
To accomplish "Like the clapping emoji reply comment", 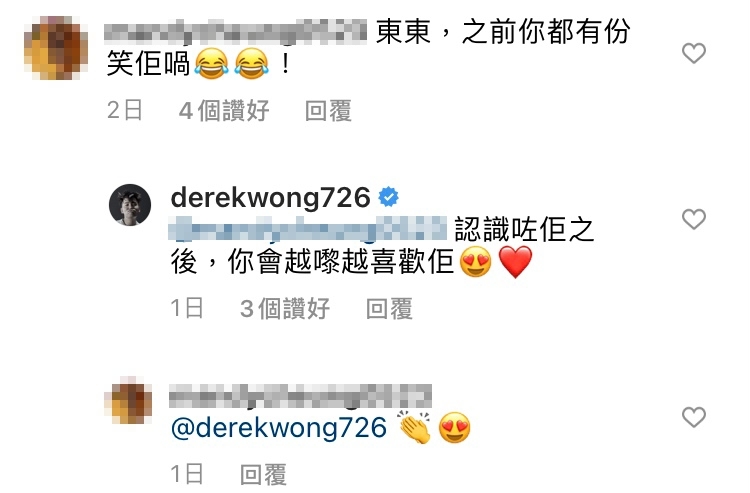I will point(694,417).
